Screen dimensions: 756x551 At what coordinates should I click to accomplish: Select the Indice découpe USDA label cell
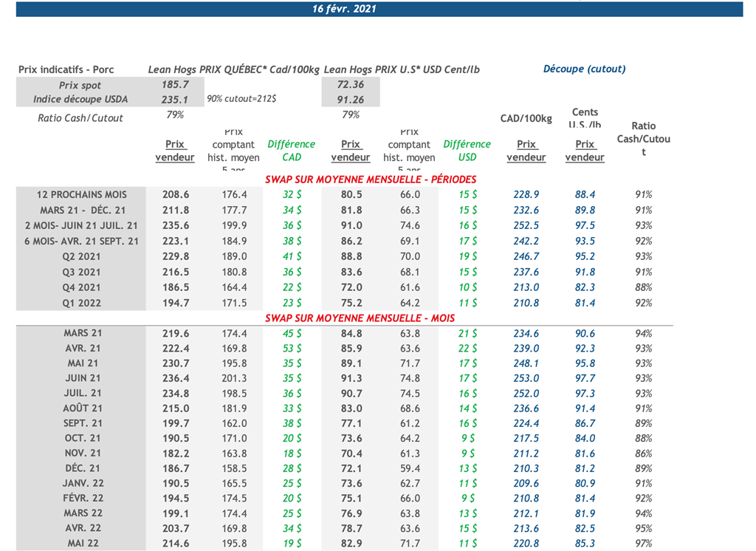(x=80, y=100)
